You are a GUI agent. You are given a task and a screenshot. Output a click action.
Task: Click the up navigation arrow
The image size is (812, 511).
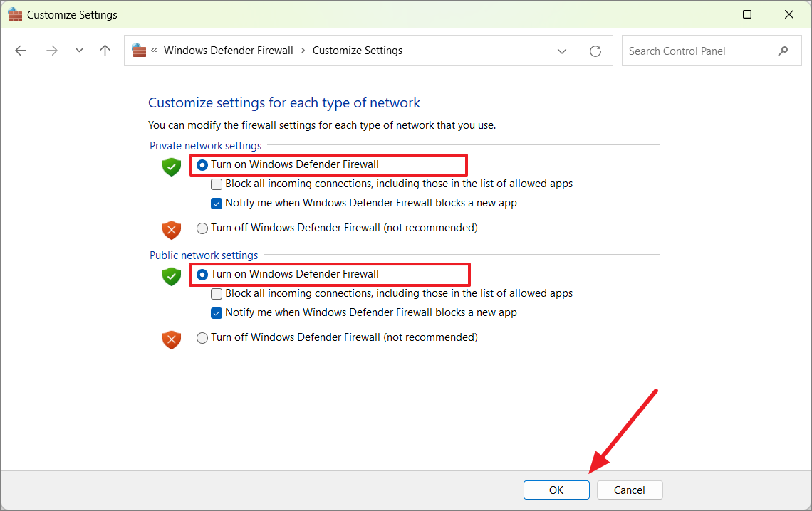coord(105,50)
